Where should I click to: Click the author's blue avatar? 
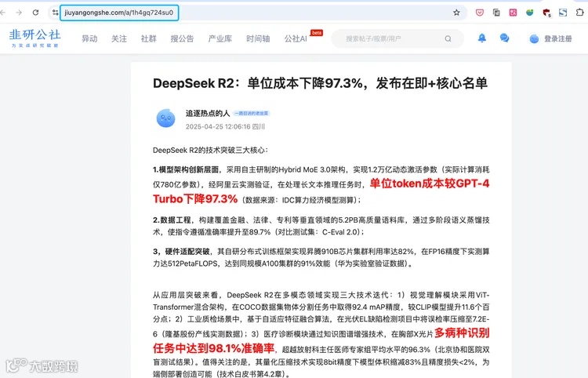[x=165, y=118]
